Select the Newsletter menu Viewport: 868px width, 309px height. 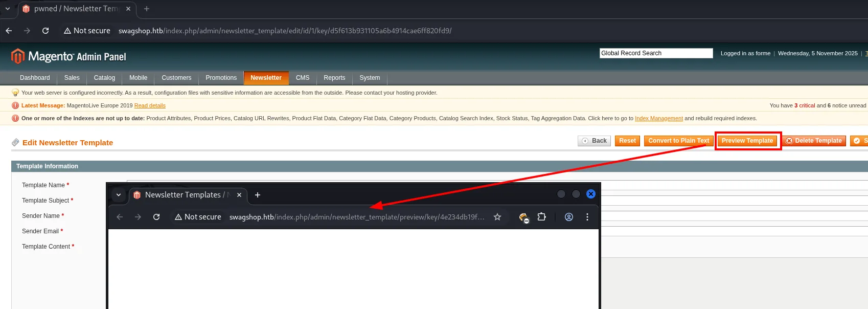point(266,78)
